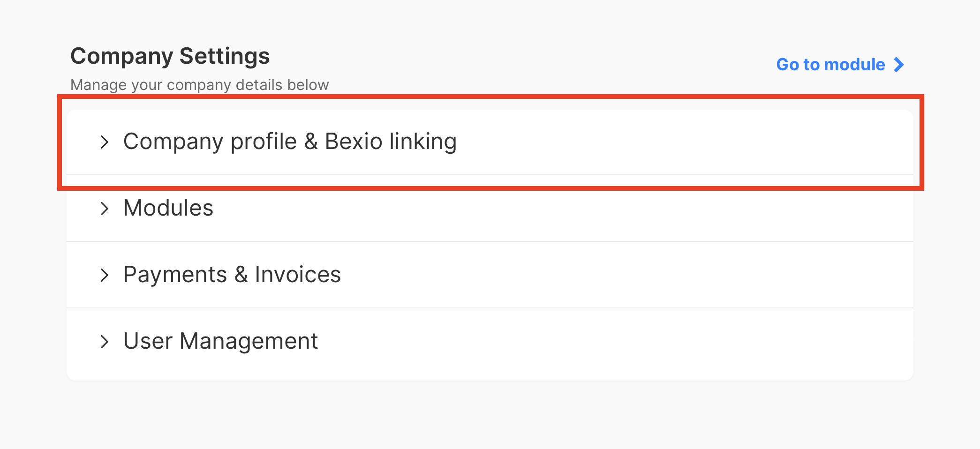Expand the Company profile & Bexio linking section
This screenshot has width=980, height=449.
(x=290, y=142)
